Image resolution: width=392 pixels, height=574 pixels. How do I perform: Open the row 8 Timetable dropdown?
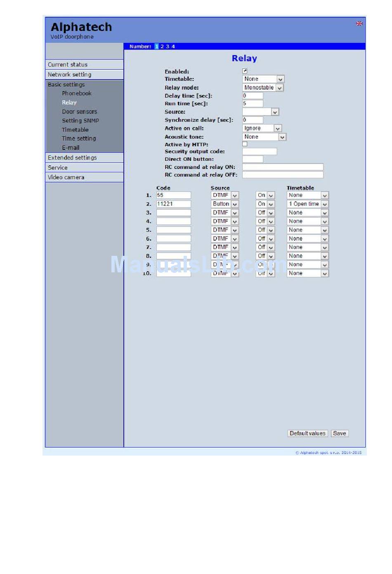coord(308,256)
